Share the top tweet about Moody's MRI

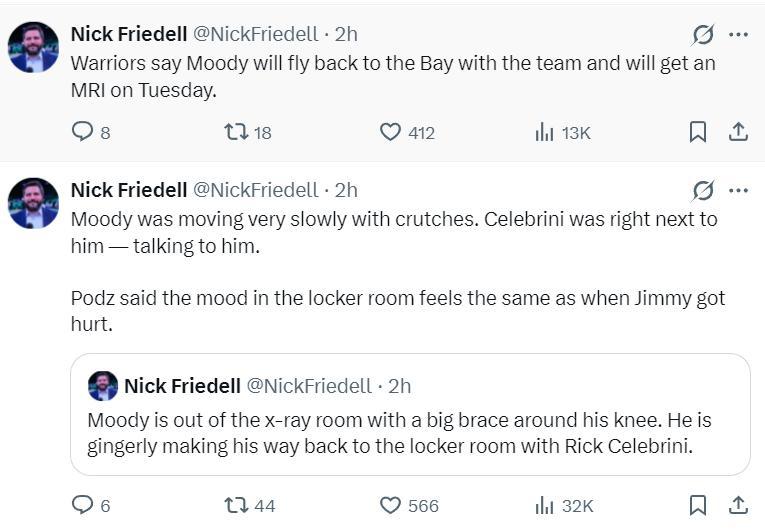[x=738, y=132]
